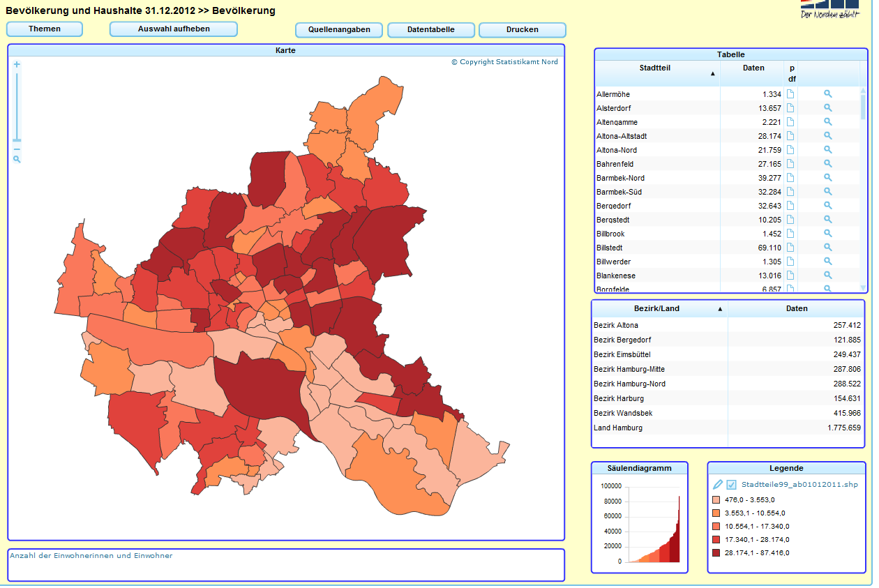Click the map zoom slider handle
The image size is (879, 588).
(17, 140)
